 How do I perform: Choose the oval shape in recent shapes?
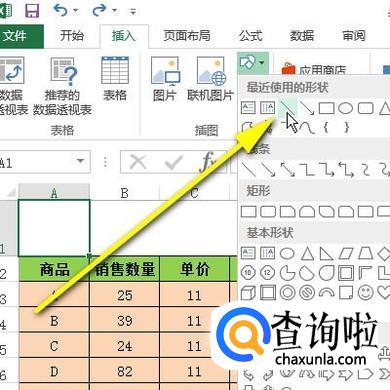346,108
